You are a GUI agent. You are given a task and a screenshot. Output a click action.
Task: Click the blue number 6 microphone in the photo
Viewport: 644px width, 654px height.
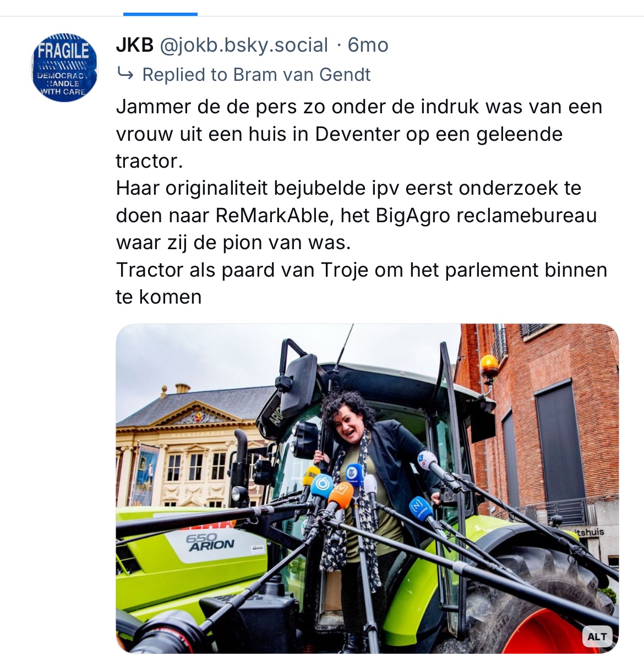(322, 486)
